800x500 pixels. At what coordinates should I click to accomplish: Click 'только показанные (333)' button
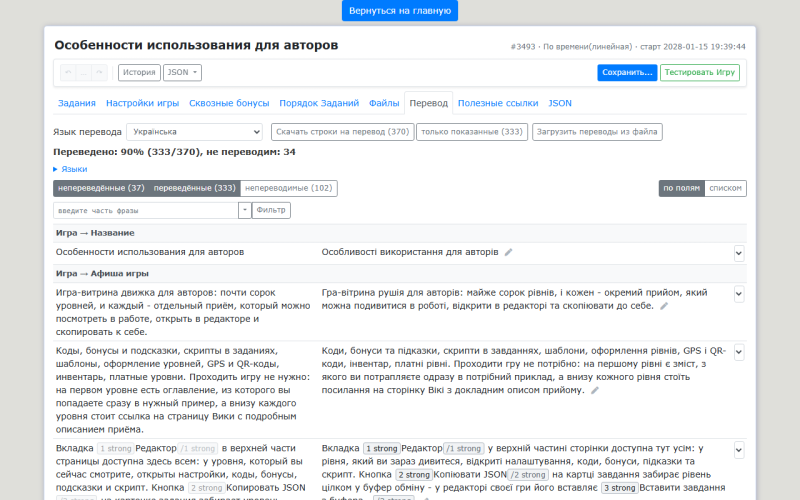click(x=472, y=132)
